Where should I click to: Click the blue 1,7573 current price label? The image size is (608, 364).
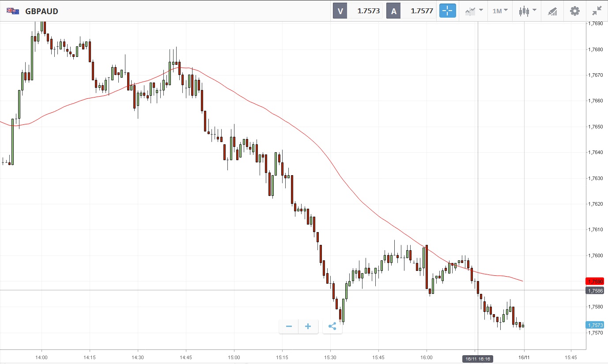tap(594, 325)
